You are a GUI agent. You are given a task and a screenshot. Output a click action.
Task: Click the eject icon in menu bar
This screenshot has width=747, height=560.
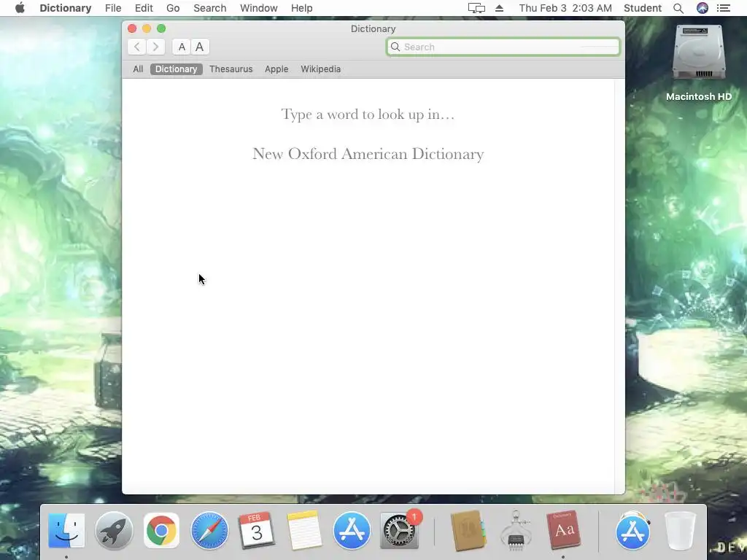499,8
